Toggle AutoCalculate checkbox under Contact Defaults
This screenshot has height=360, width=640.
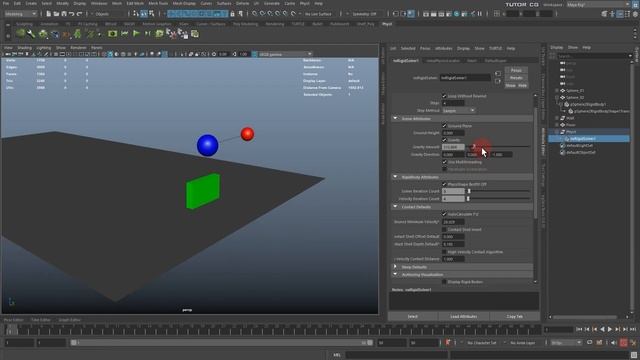click(444, 214)
